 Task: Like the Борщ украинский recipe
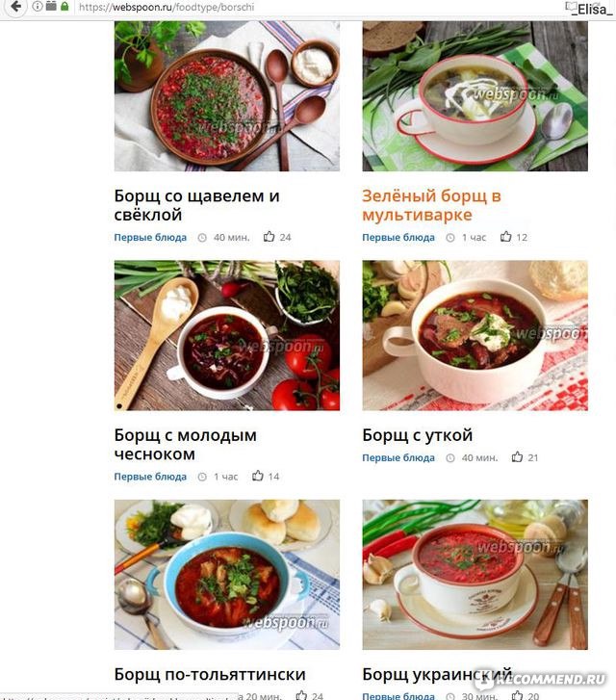point(517,695)
